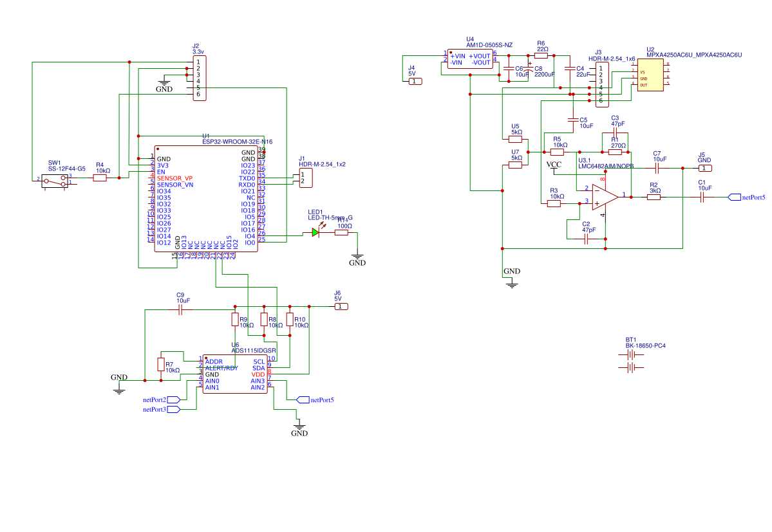Select resistor R4 10kΩ symbol
This screenshot has width=772, height=532.
(100, 178)
